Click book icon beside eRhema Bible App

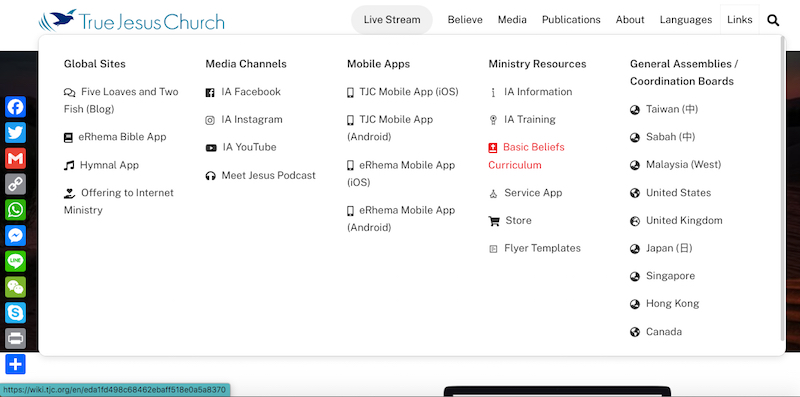tap(68, 138)
